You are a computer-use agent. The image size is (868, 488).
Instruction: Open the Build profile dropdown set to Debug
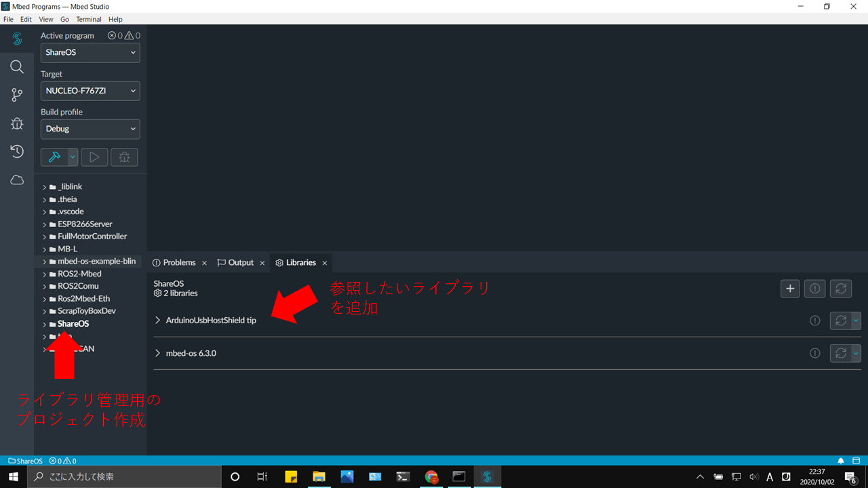coord(90,129)
